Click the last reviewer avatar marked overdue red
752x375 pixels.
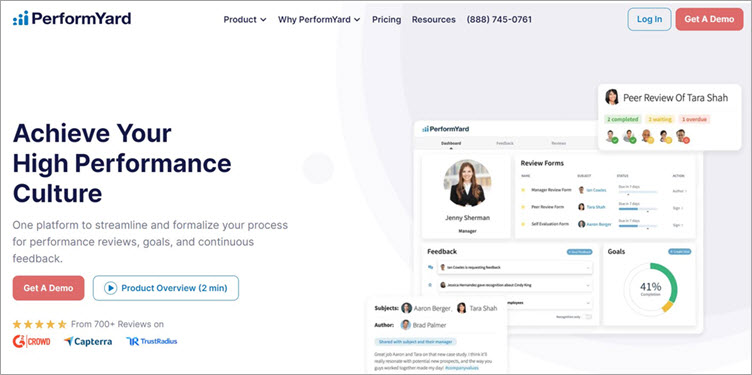(x=682, y=136)
